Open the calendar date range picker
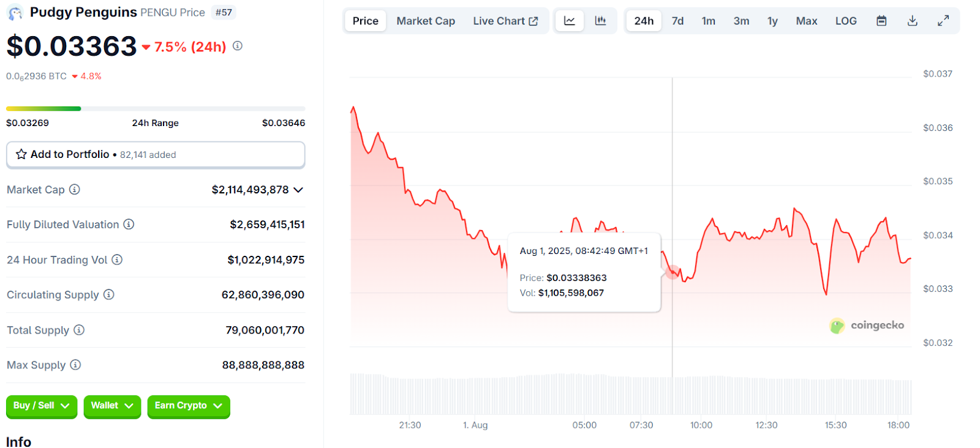This screenshot has width=980, height=448. pyautogui.click(x=881, y=21)
